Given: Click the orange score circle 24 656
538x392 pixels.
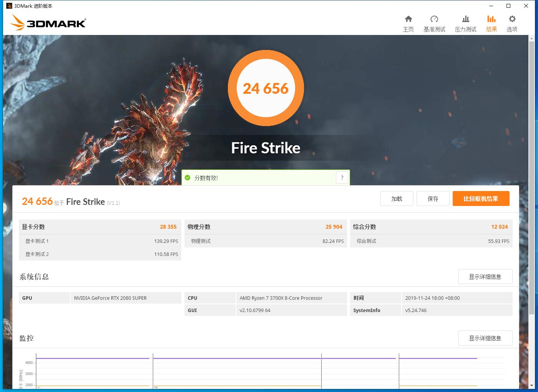Looking at the screenshot, I should click(x=266, y=88).
